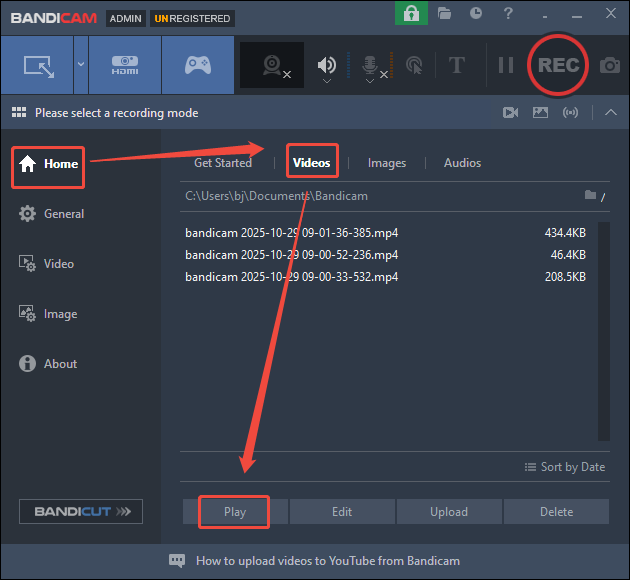Switch to the Audios tab
Viewport: 630px width, 580px height.
(462, 163)
